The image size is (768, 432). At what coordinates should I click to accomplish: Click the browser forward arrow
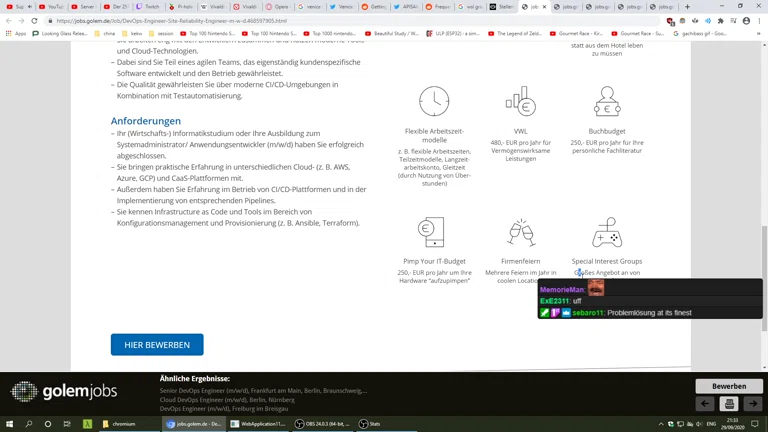(22, 21)
